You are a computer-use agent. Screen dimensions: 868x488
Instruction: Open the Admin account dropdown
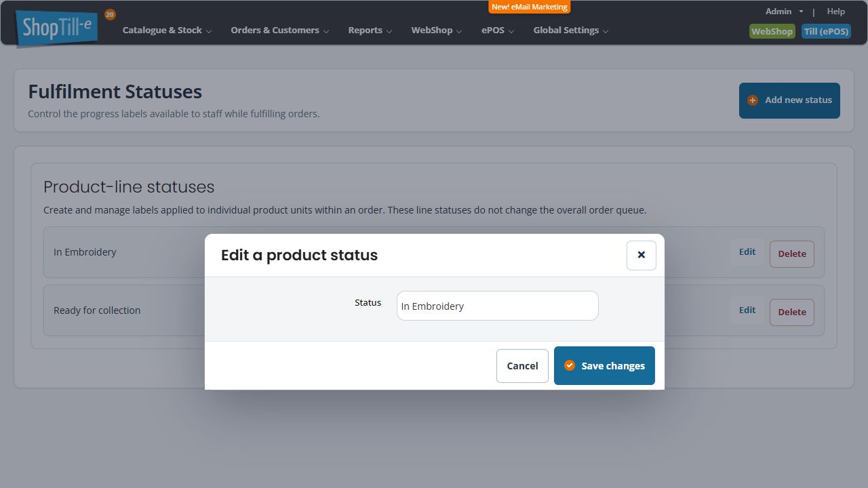(x=784, y=12)
